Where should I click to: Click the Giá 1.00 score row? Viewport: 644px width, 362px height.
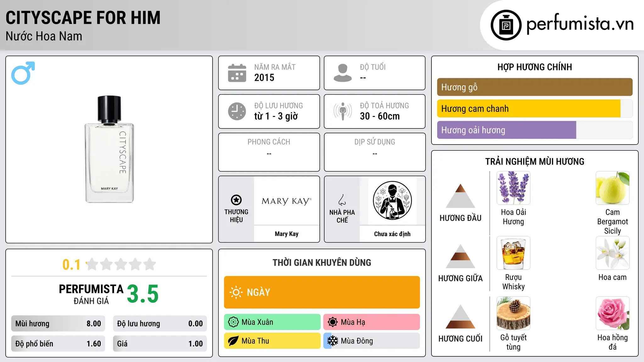(160, 344)
